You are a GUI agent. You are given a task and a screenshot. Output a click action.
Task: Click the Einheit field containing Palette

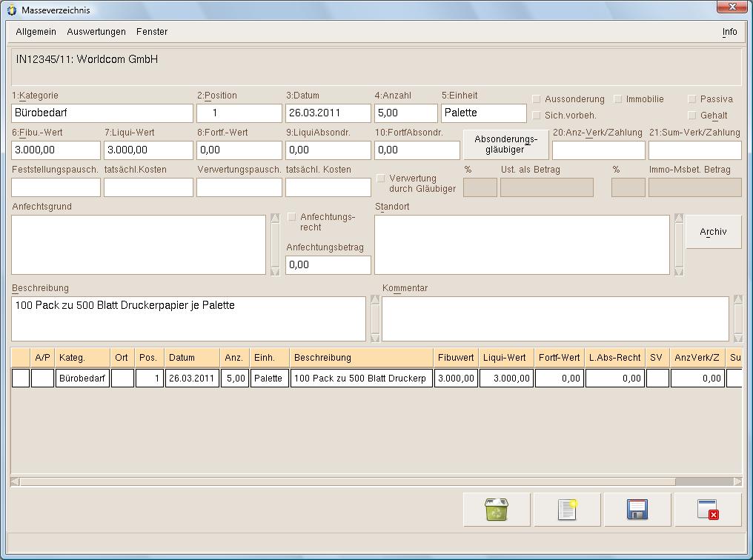coord(483,113)
